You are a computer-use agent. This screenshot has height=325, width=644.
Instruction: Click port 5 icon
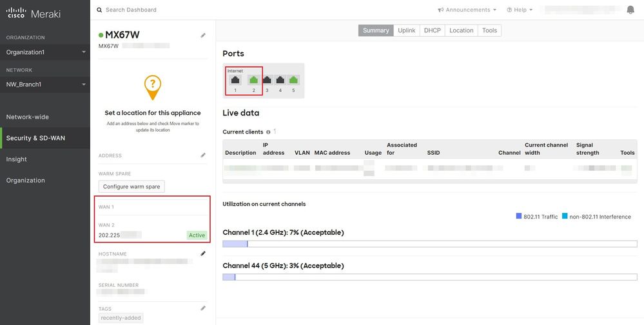pyautogui.click(x=293, y=81)
